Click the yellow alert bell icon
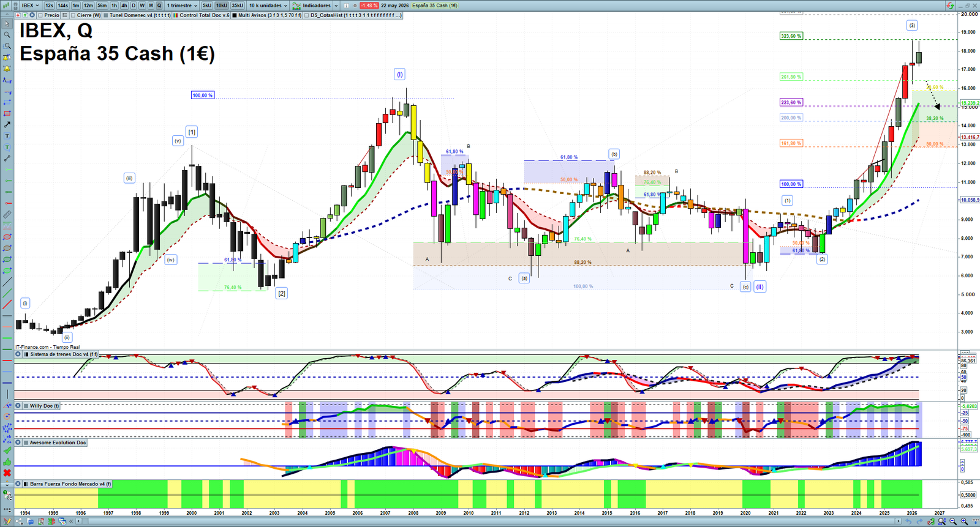Screen dimensions: 980x527 pyautogui.click(x=7, y=69)
